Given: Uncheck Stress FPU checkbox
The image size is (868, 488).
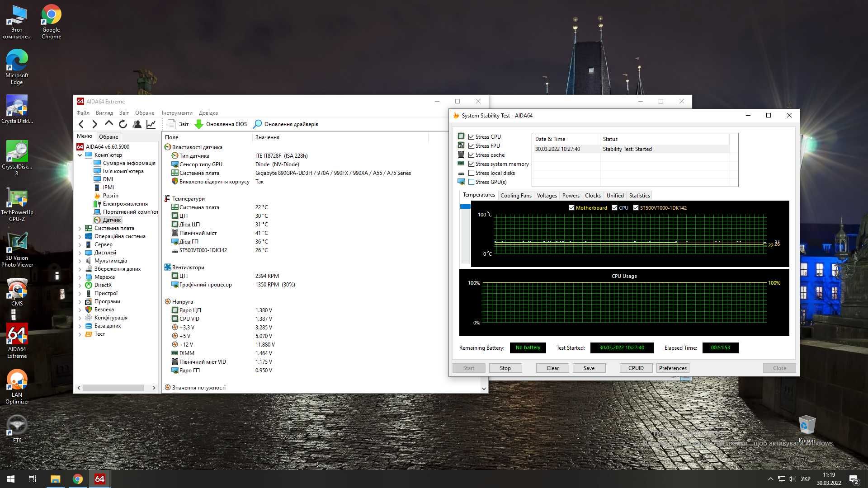Looking at the screenshot, I should click(472, 145).
